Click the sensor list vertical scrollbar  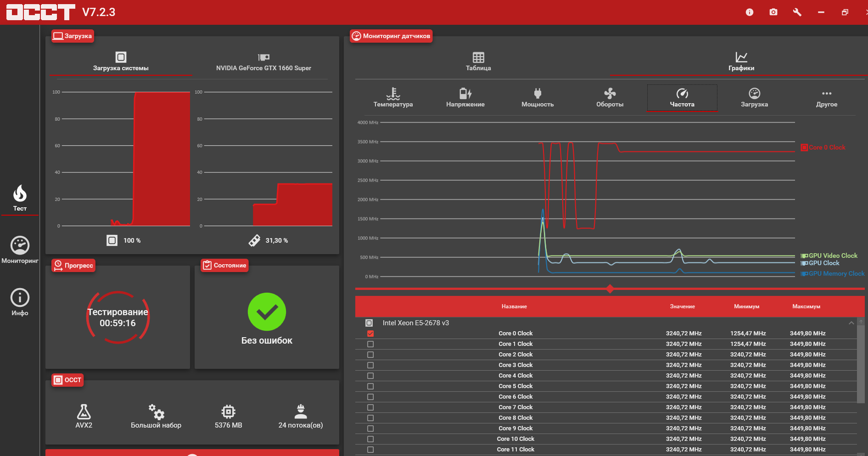pos(861,362)
